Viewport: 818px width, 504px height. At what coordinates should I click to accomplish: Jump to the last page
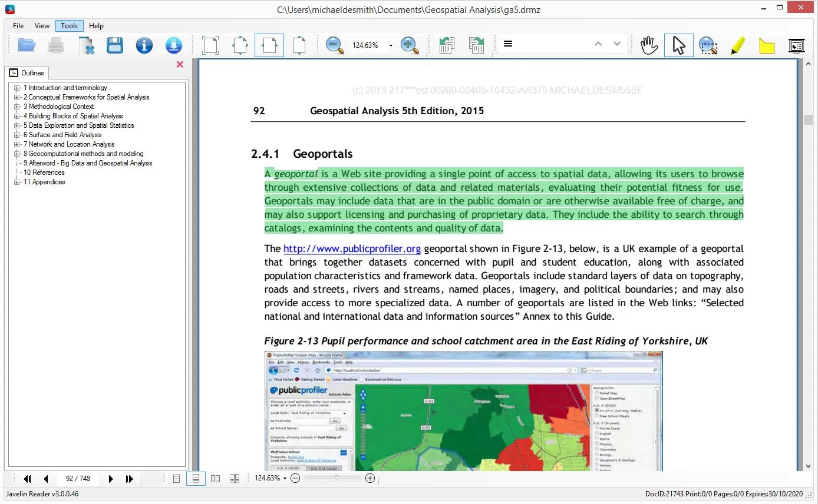130,478
